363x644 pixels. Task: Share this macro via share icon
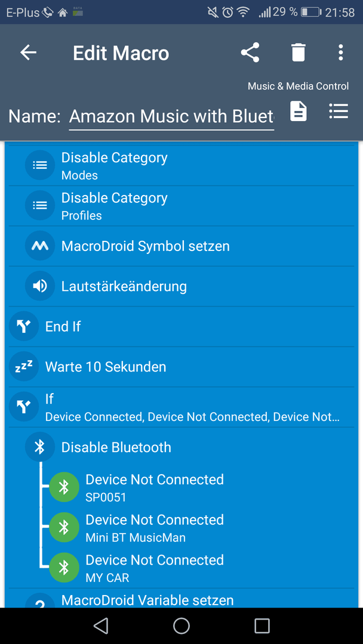250,52
